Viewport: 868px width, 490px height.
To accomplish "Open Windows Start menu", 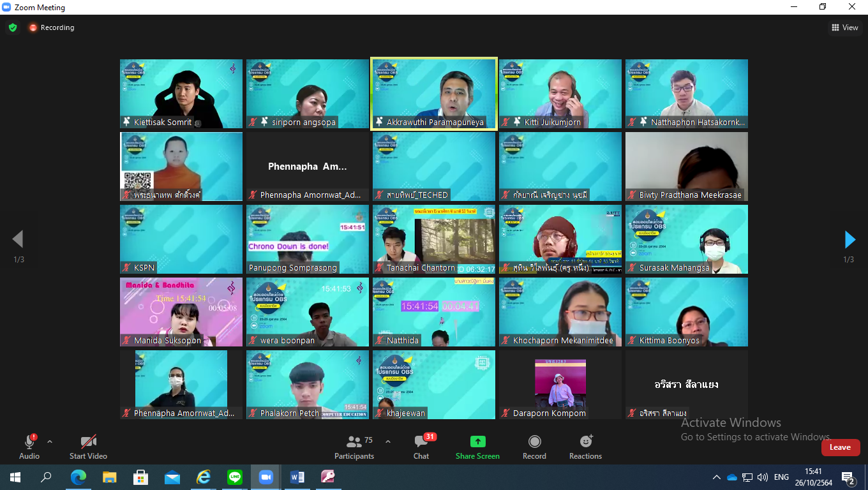I will [15, 477].
